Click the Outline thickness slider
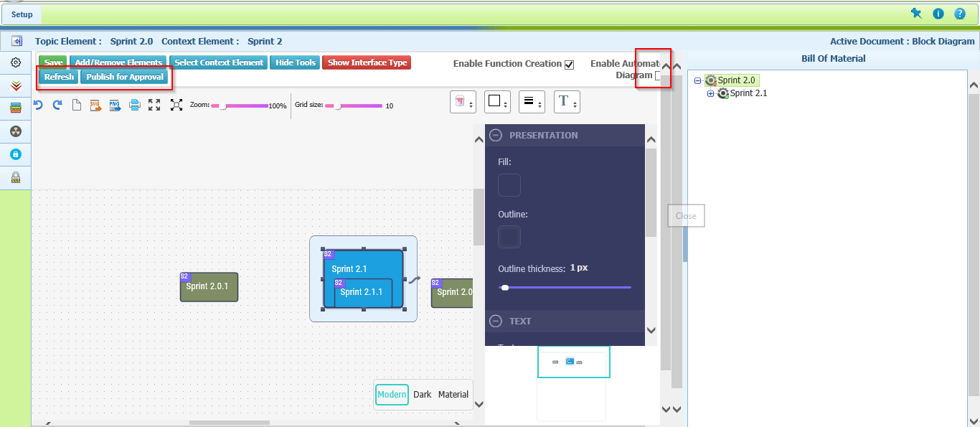Viewport: 980px width, 427px height. [565, 287]
